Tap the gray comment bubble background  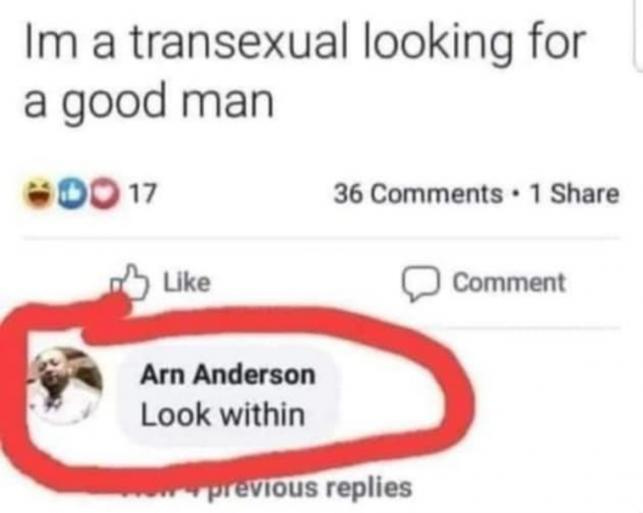click(229, 394)
